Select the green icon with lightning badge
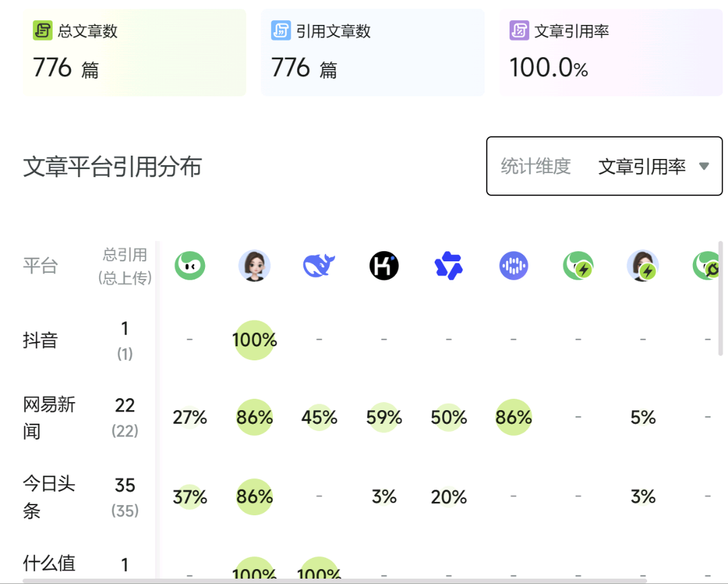This screenshot has height=584, width=728. [x=578, y=266]
